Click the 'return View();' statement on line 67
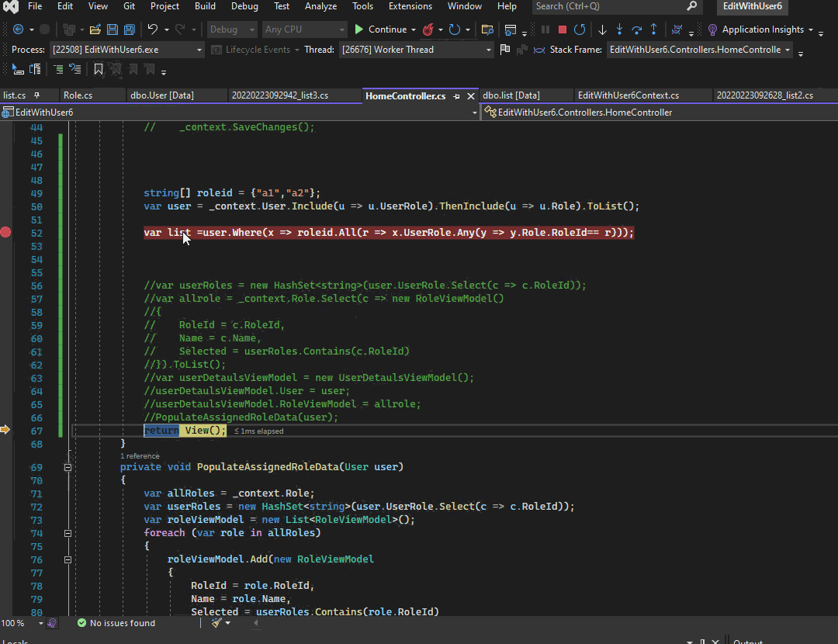 [x=185, y=430]
